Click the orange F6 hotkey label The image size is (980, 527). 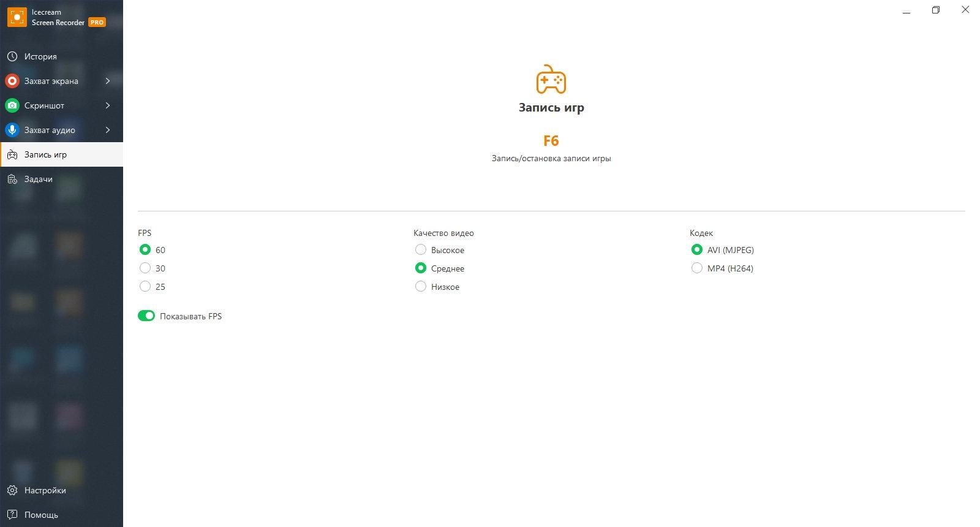[551, 141]
